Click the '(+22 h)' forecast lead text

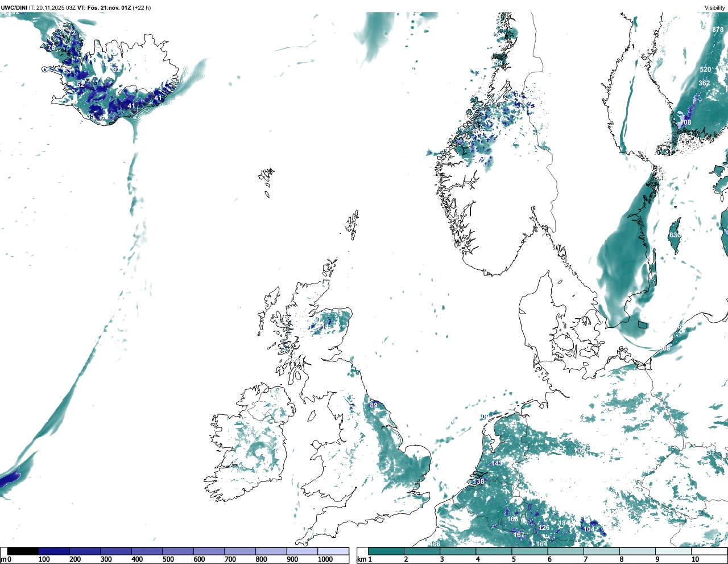point(142,7)
